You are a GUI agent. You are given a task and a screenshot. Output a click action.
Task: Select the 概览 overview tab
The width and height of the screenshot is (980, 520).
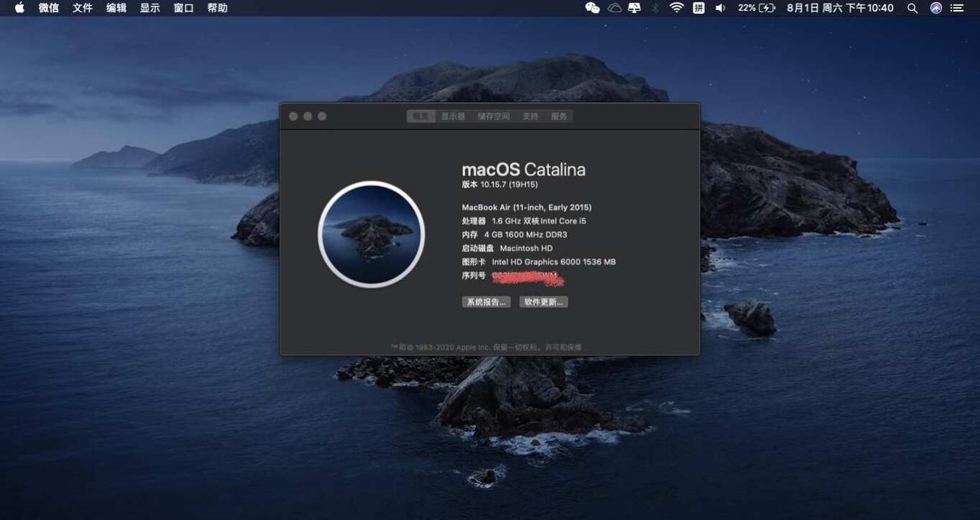pos(421,116)
